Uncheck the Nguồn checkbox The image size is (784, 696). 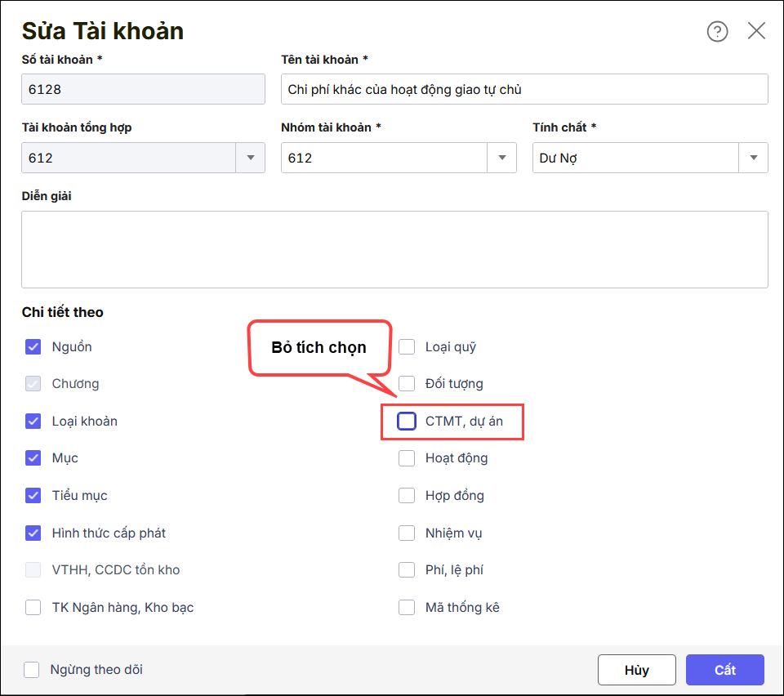[x=33, y=347]
